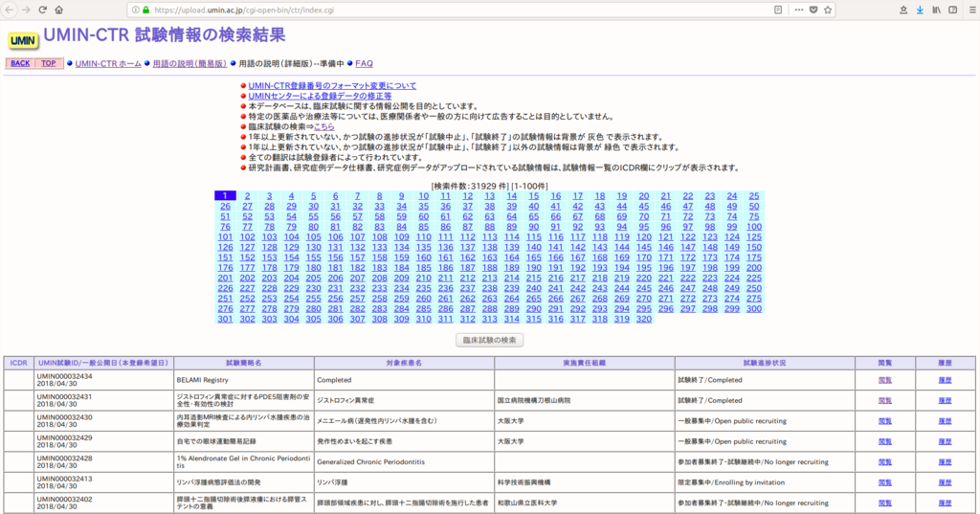Click the 臨床試験の検索 button

click(489, 340)
